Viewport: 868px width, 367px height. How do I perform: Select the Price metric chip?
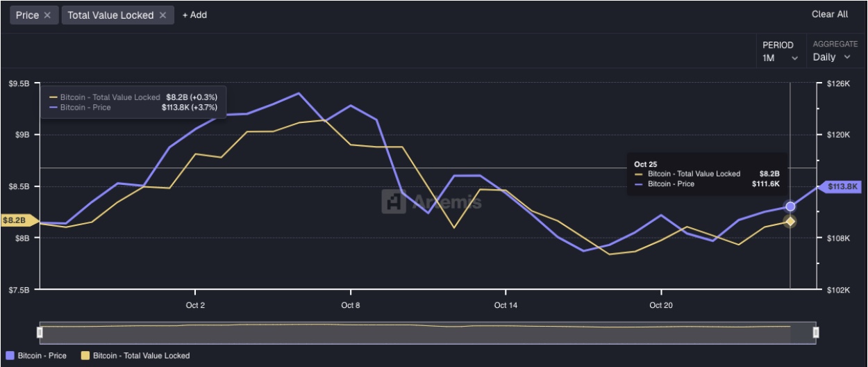coord(27,15)
